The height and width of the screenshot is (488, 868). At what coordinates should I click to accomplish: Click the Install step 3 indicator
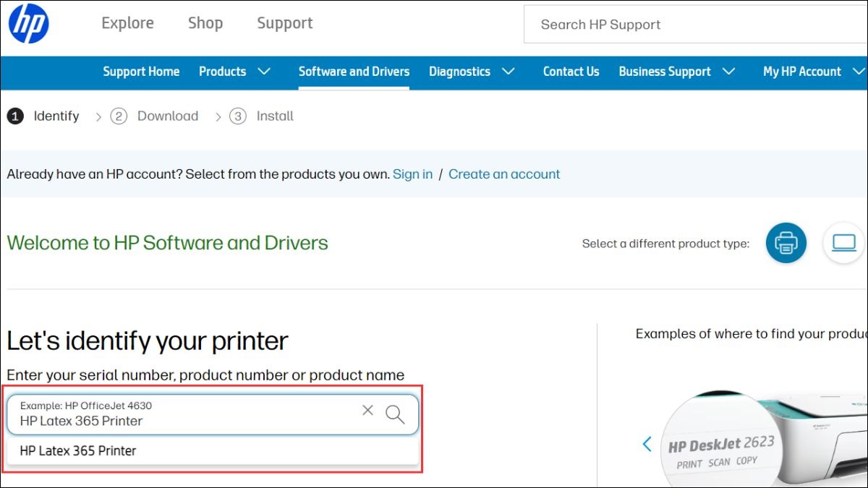point(261,116)
